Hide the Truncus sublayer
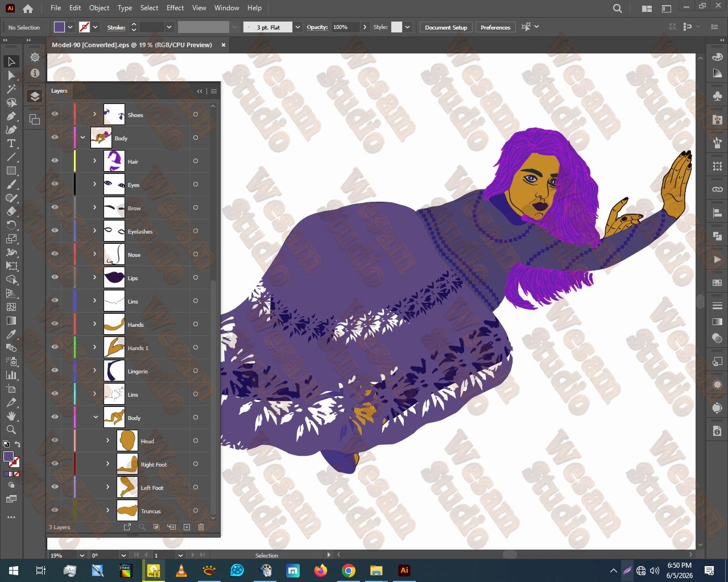This screenshot has height=582, width=728. [x=55, y=510]
